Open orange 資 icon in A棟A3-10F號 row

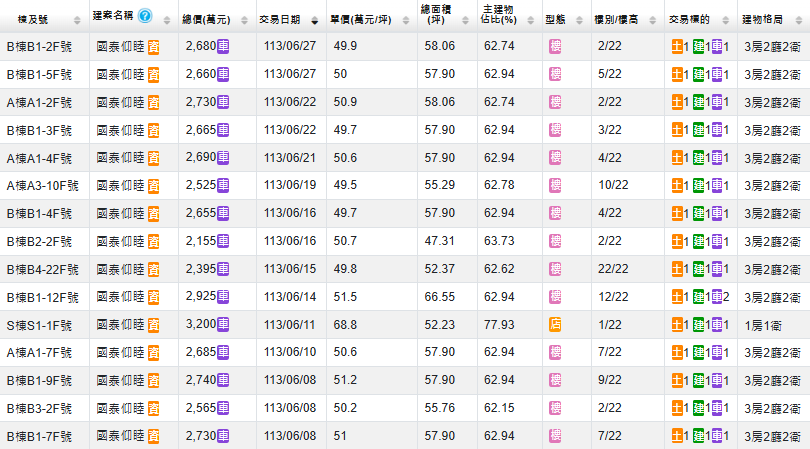click(x=153, y=186)
